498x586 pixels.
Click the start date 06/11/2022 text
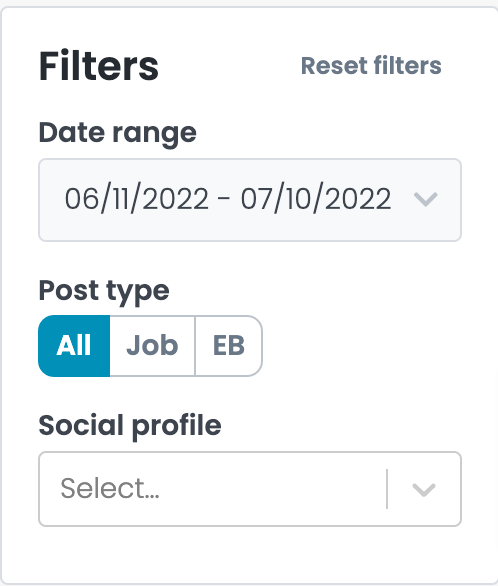pyautogui.click(x=136, y=199)
